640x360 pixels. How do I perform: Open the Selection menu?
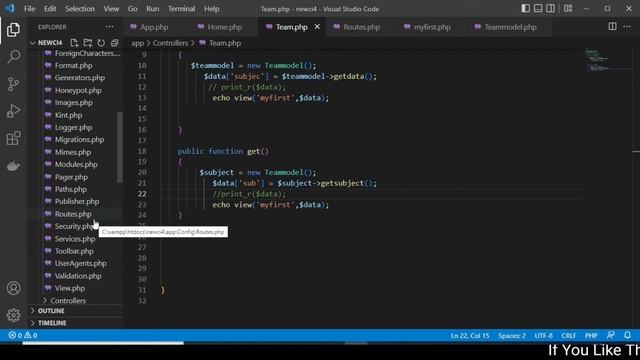coord(80,9)
